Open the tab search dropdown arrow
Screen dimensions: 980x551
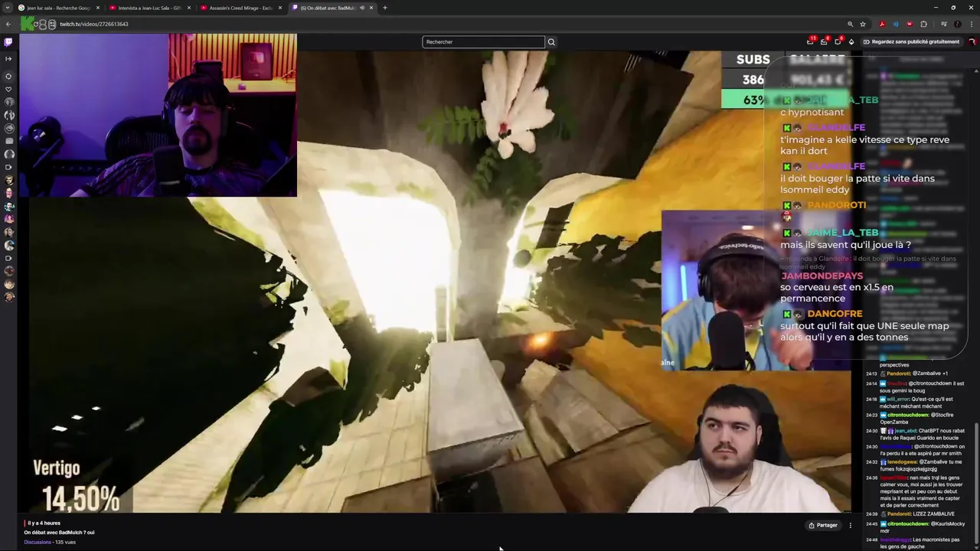pyautogui.click(x=8, y=8)
